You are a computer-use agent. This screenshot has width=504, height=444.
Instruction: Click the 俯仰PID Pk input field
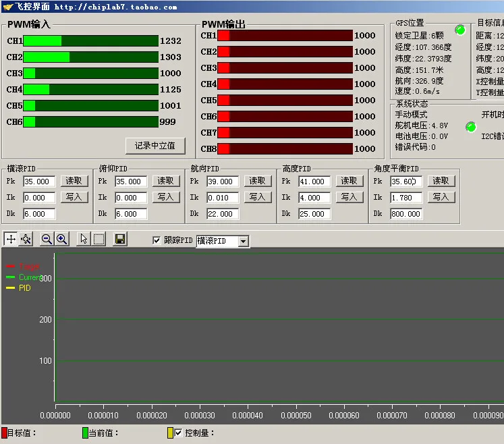point(131,182)
